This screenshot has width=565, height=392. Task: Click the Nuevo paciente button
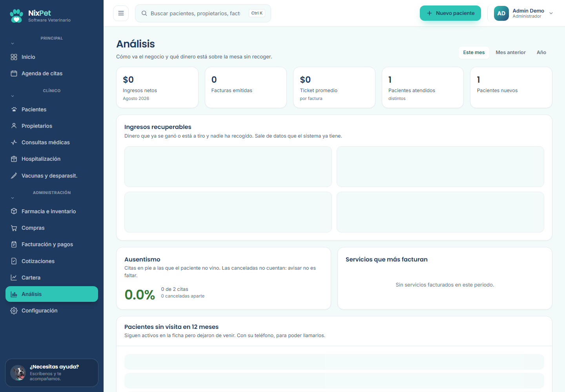click(450, 13)
